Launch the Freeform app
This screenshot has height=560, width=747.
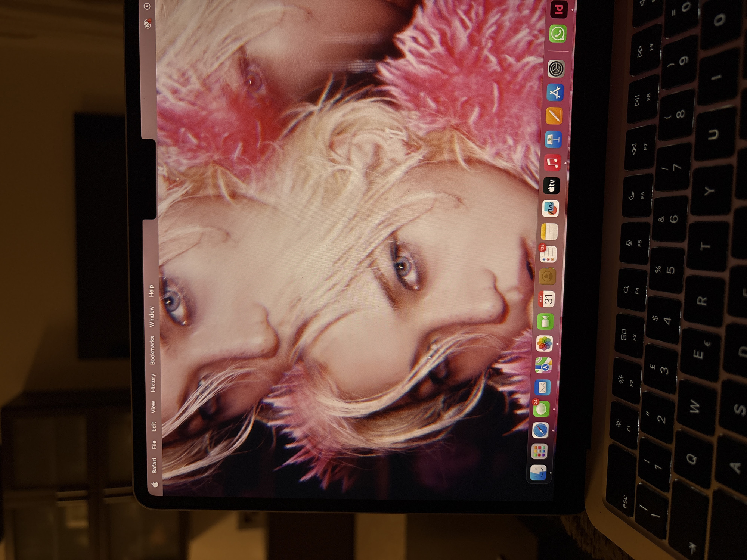pos(550,209)
